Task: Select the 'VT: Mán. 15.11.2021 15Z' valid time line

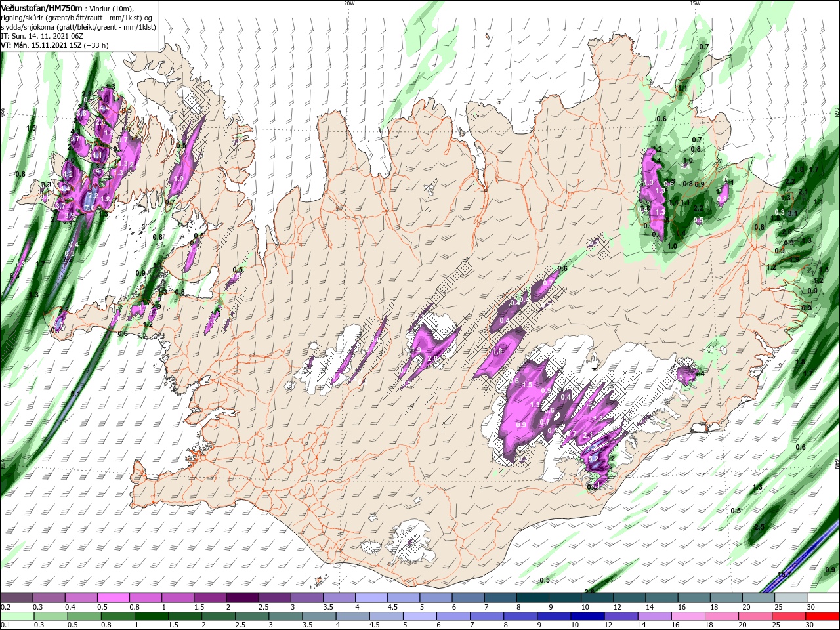Action: 54,45
